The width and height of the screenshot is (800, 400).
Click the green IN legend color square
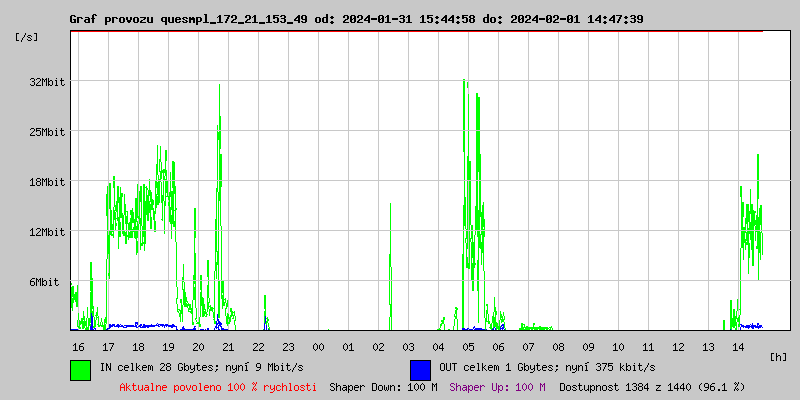point(80,369)
